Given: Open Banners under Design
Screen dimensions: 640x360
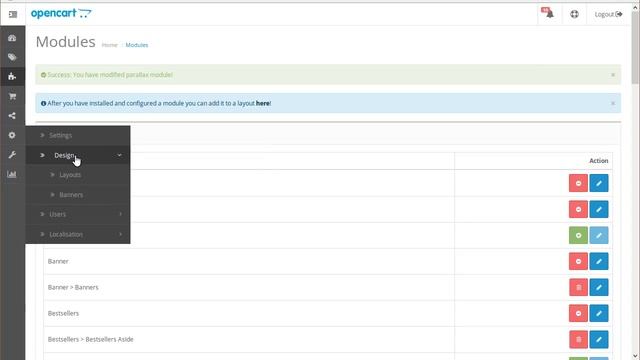Looking at the screenshot, I should [71, 195].
